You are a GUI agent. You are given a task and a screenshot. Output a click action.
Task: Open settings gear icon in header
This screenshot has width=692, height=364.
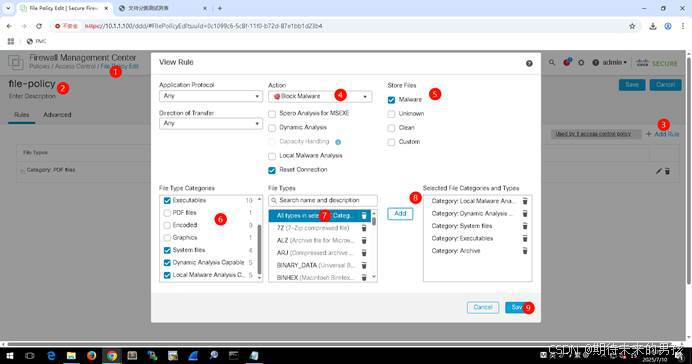pyautogui.click(x=581, y=63)
